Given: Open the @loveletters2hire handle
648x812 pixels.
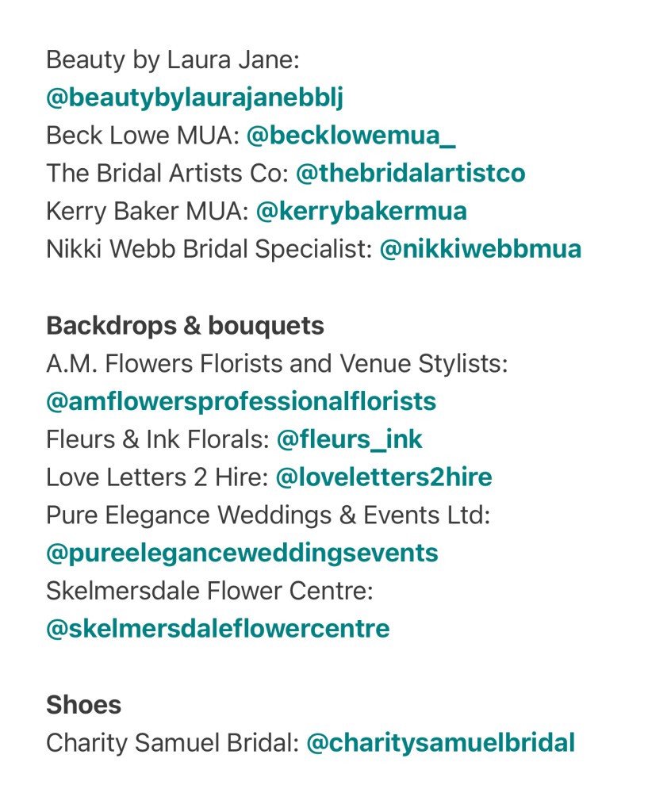Looking at the screenshot, I should pyautogui.click(x=384, y=477).
